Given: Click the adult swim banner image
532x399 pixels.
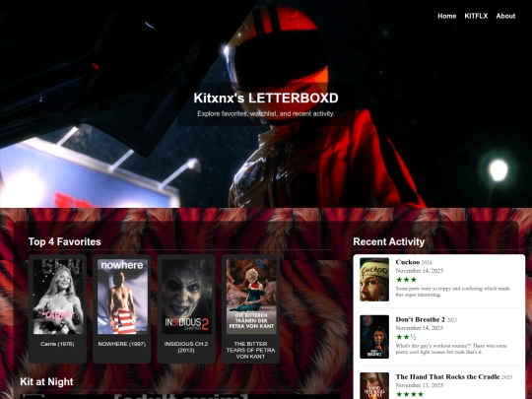Looking at the screenshot, I should pyautogui.click(x=180, y=396).
